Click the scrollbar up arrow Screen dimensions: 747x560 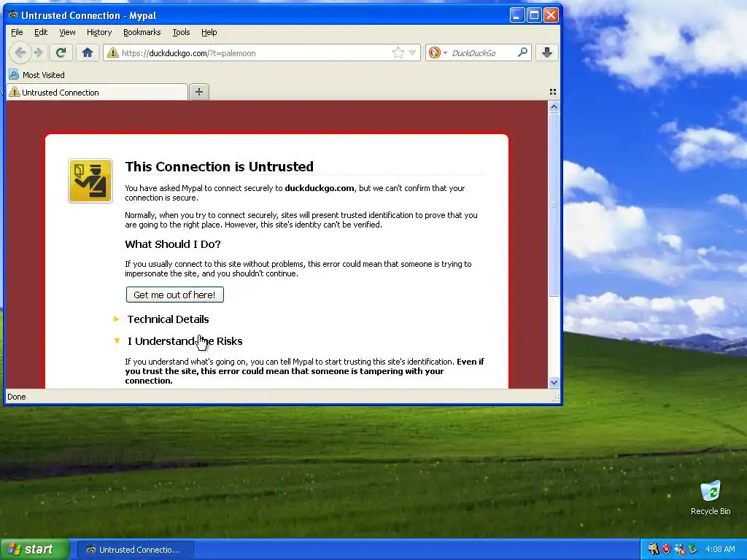554,107
